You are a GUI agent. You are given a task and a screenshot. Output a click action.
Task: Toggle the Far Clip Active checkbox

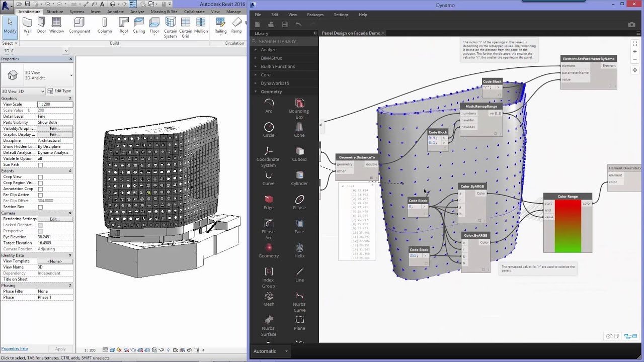(x=40, y=195)
